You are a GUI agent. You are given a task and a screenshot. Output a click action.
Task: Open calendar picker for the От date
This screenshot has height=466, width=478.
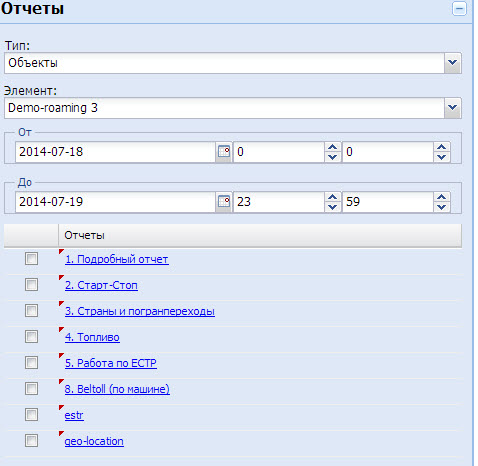click(224, 152)
